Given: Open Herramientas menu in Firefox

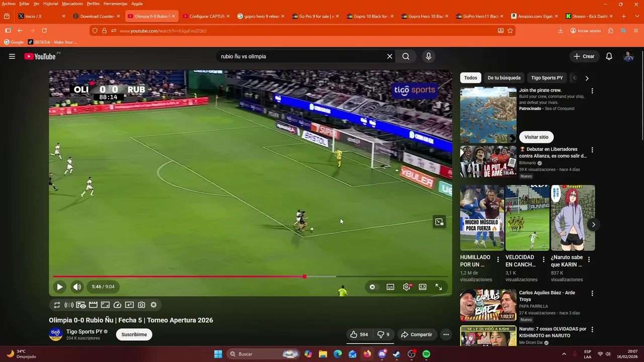Looking at the screenshot, I should tap(115, 4).
